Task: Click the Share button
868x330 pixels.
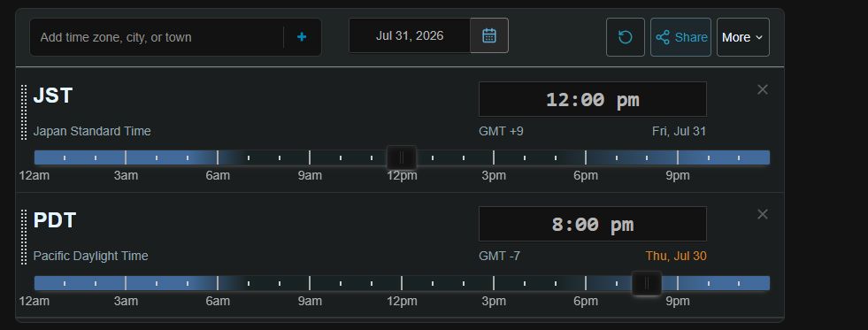Action: click(681, 37)
